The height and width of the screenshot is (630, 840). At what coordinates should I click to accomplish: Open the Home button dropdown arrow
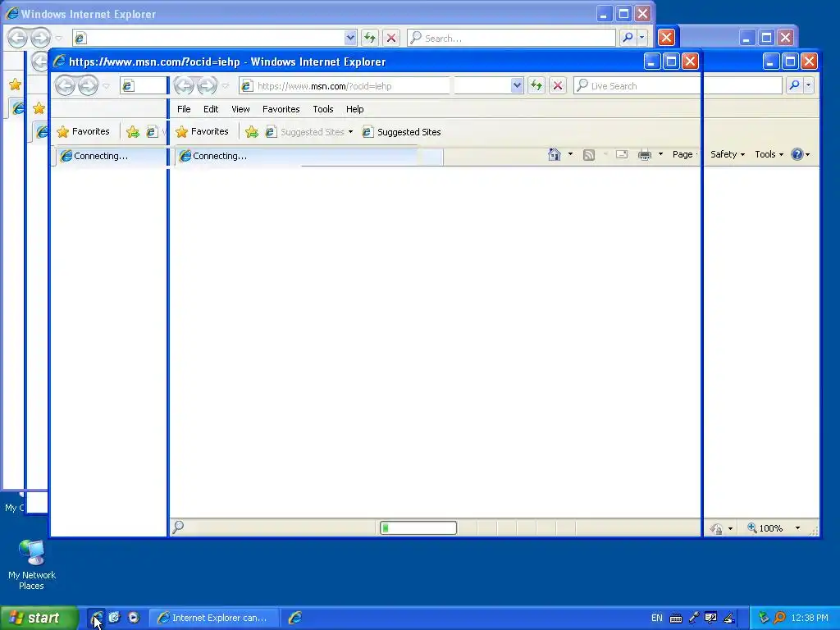pyautogui.click(x=570, y=154)
